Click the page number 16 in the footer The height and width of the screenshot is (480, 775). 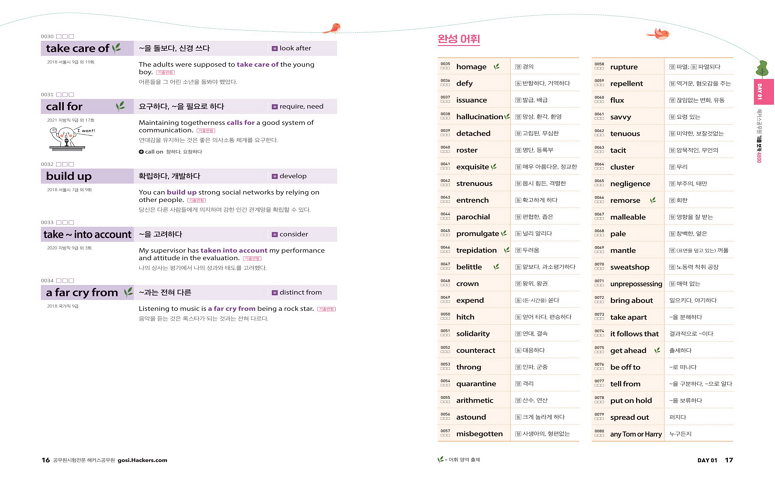(46, 460)
